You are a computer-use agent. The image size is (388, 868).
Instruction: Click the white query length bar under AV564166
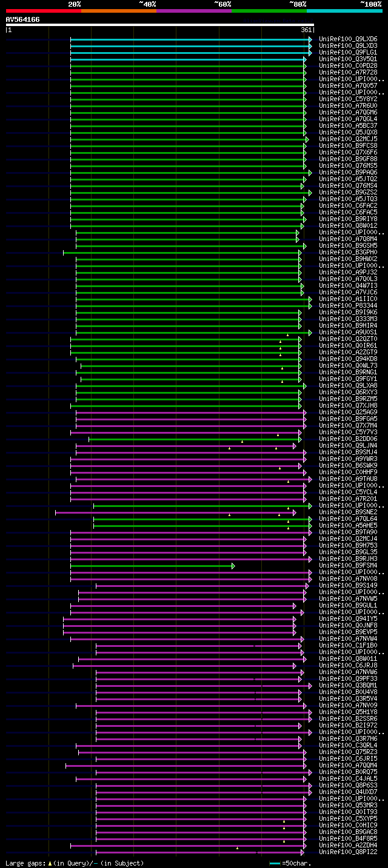point(160,25)
